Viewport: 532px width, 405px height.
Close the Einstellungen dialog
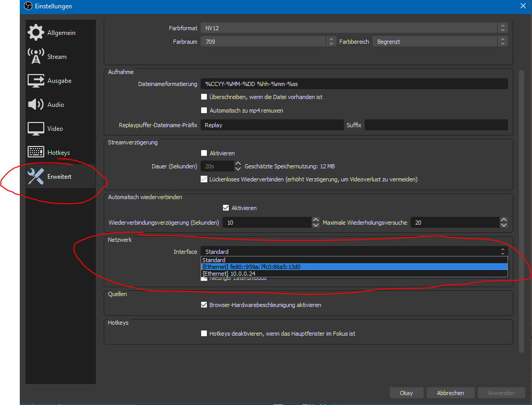523,6
